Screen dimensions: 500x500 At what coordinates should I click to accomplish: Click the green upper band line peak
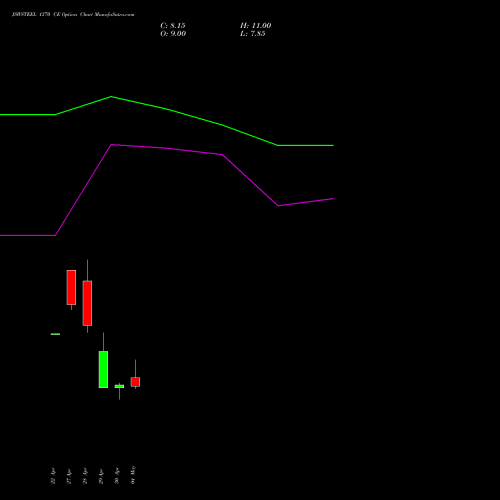111,97
